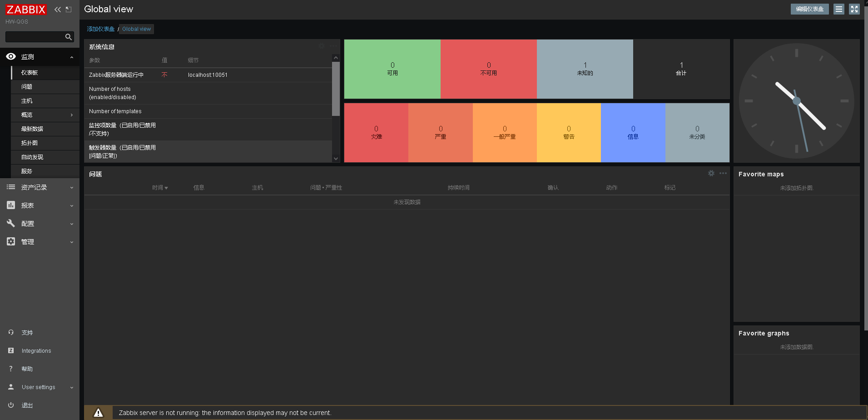The height and width of the screenshot is (420, 868).
Task: Click 编辑仪表盘 button
Action: pos(810,9)
